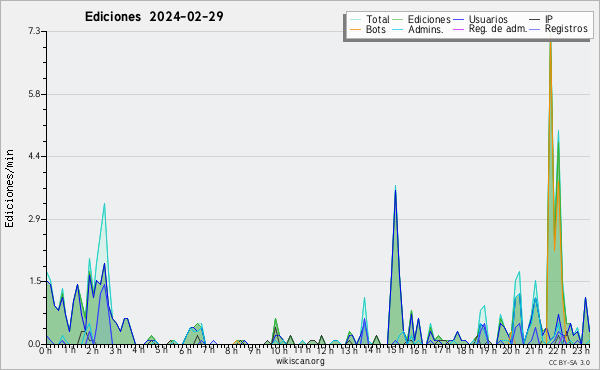Click the '4 h' x-axis label
The image size is (600, 370).
[x=139, y=350]
